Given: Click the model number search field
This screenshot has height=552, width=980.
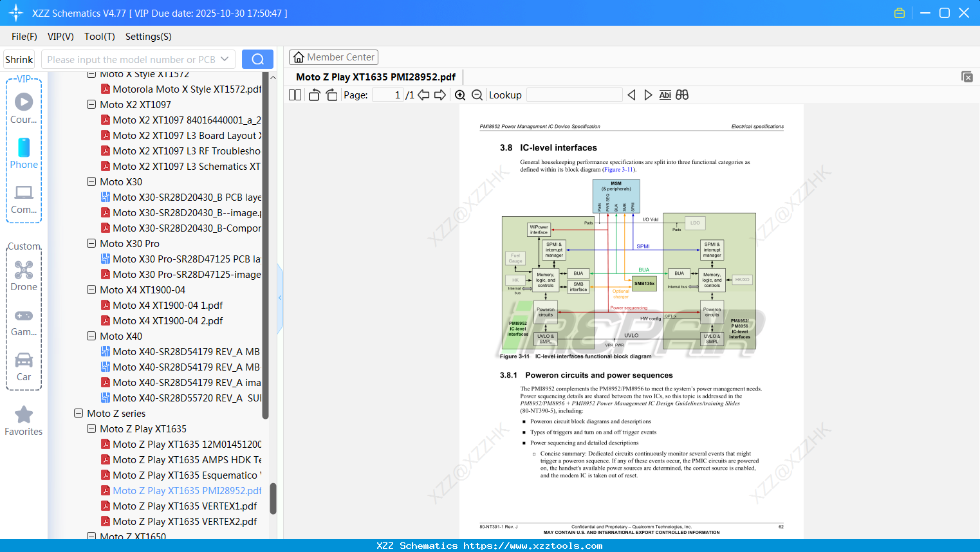Looking at the screenshot, I should pos(132,59).
